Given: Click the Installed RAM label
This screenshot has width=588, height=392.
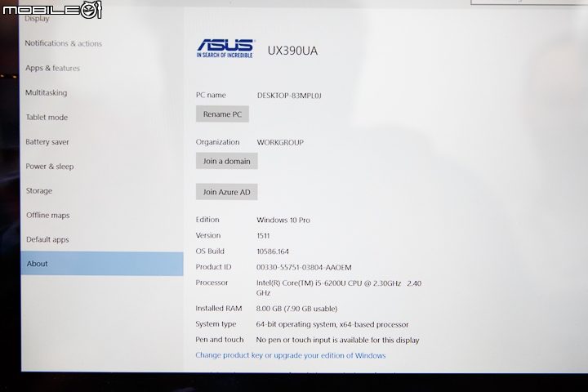Looking at the screenshot, I should point(219,309).
